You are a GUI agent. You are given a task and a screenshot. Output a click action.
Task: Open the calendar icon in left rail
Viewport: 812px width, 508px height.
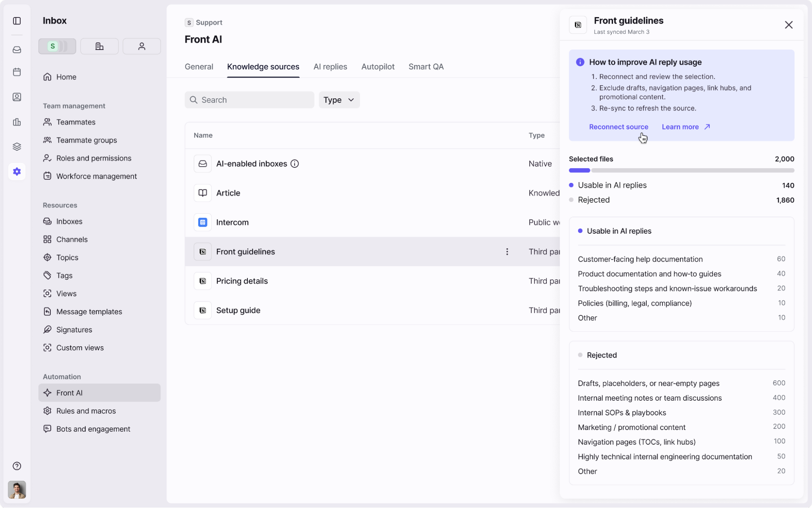17,72
